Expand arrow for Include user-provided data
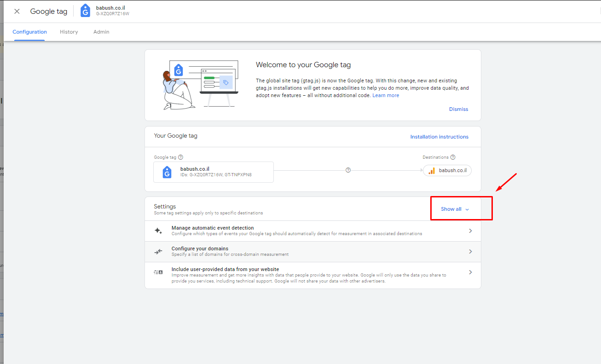 point(470,272)
